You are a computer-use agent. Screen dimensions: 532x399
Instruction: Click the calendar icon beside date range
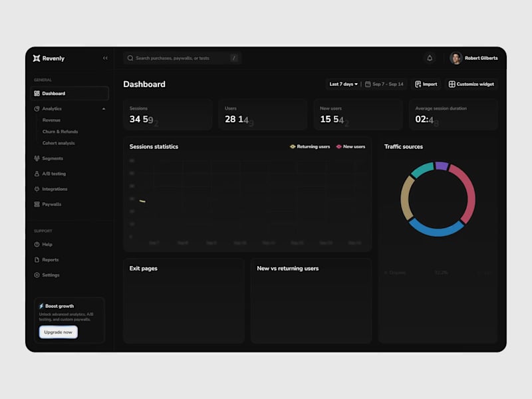coord(367,84)
